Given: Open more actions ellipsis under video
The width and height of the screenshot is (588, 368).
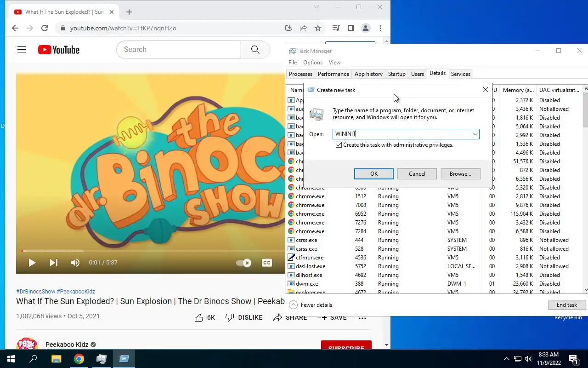Looking at the screenshot, I should click(362, 317).
